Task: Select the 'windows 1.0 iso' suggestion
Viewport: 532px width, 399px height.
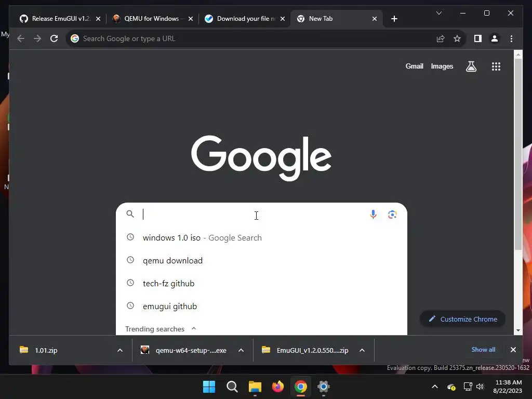Action: [x=261, y=237]
